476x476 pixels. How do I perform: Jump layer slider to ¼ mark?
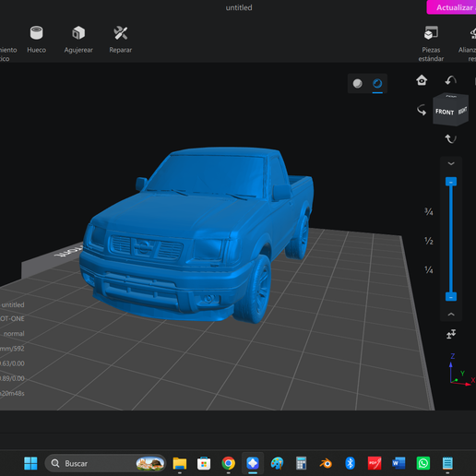point(429,269)
